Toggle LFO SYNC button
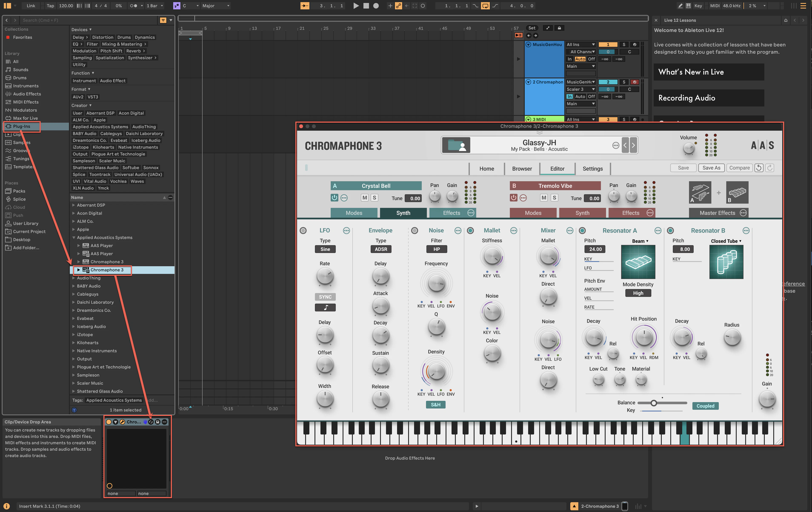This screenshot has height=512, width=812. click(325, 297)
